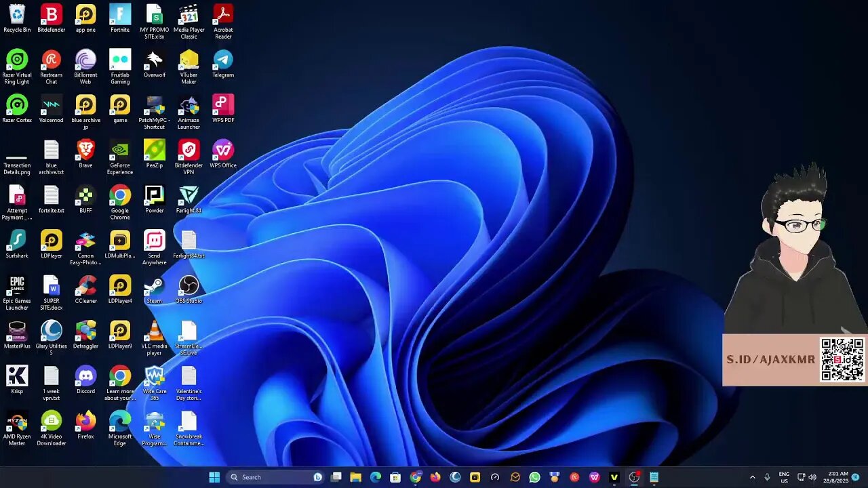The image size is (868, 488).
Task: Click the taskbar Search box
Action: click(276, 477)
